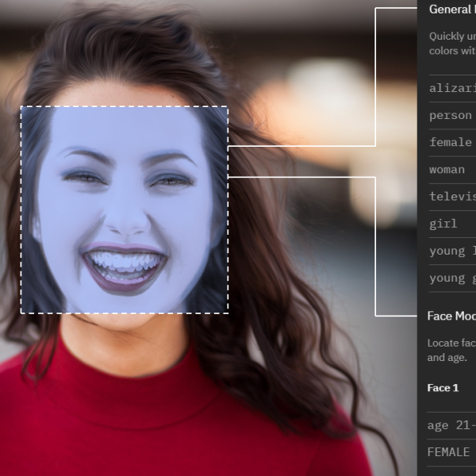Select the tag row starting with "alizari"
Viewport: 476px width, 476px height.
[x=452, y=88]
